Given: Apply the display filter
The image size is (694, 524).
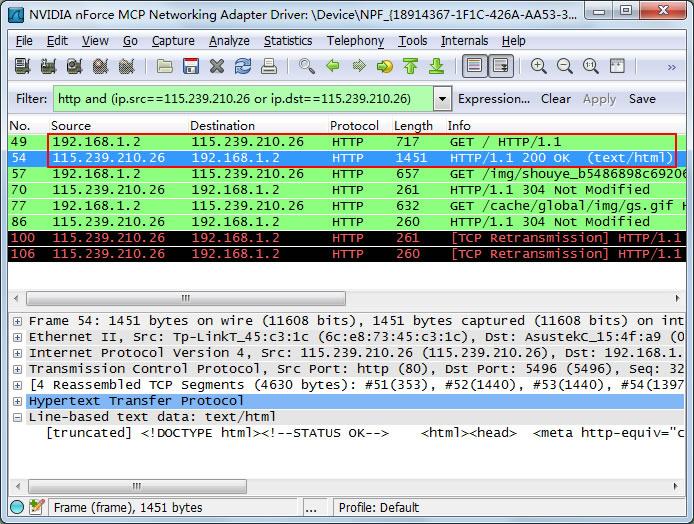Looking at the screenshot, I should pyautogui.click(x=599, y=99).
